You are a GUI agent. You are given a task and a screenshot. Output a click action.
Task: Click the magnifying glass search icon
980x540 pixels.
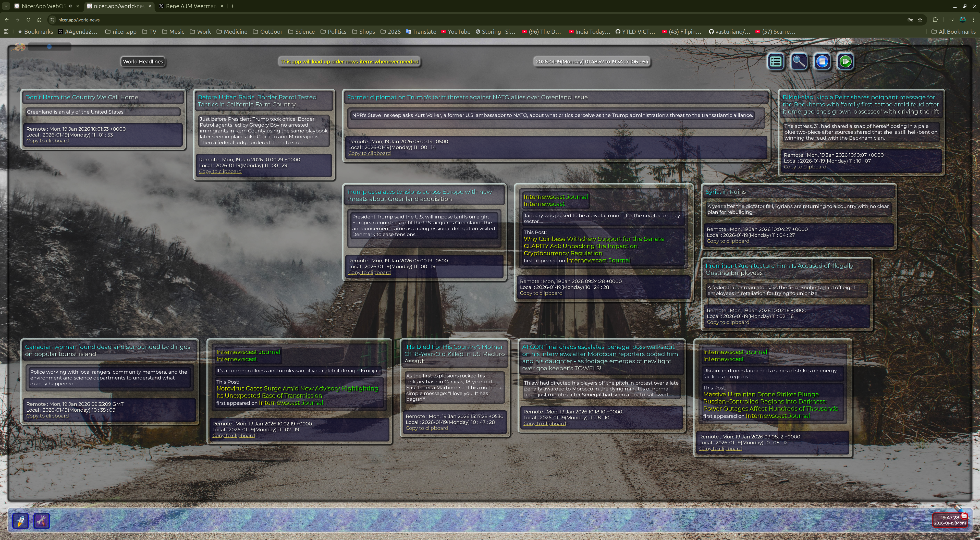[799, 61]
